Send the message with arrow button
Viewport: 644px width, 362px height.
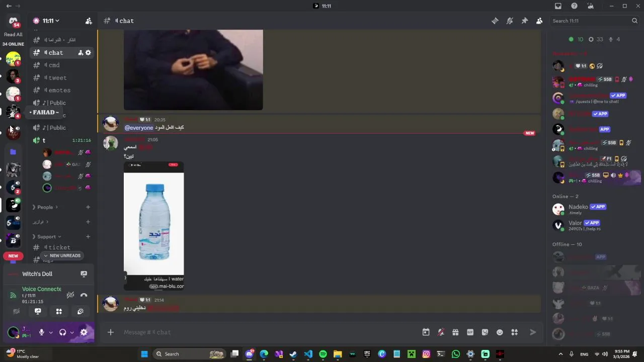pos(533,332)
